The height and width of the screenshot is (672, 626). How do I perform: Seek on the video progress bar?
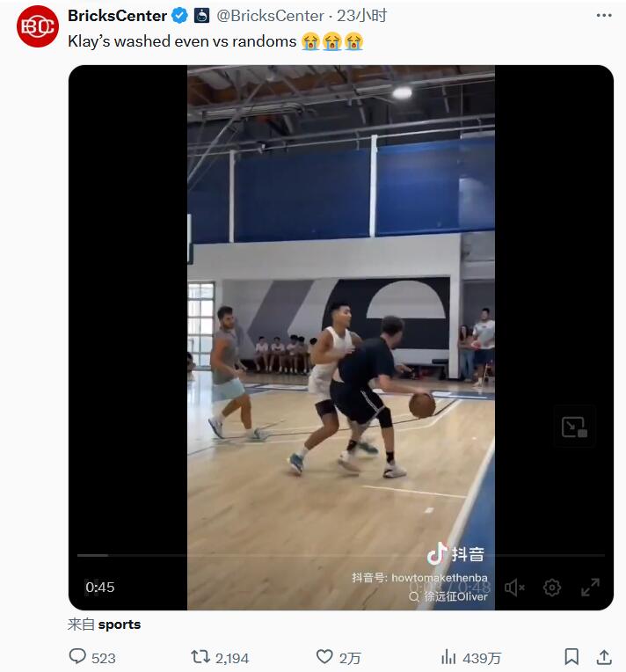tap(341, 555)
